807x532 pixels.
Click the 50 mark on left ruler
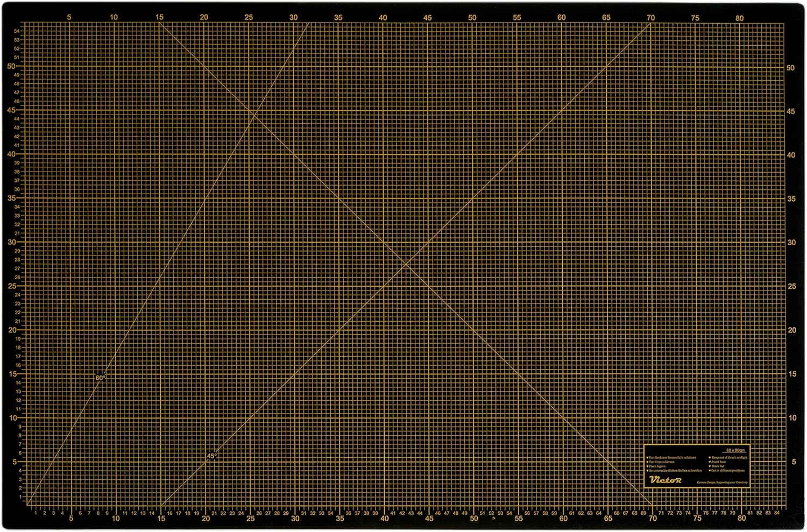11,66
